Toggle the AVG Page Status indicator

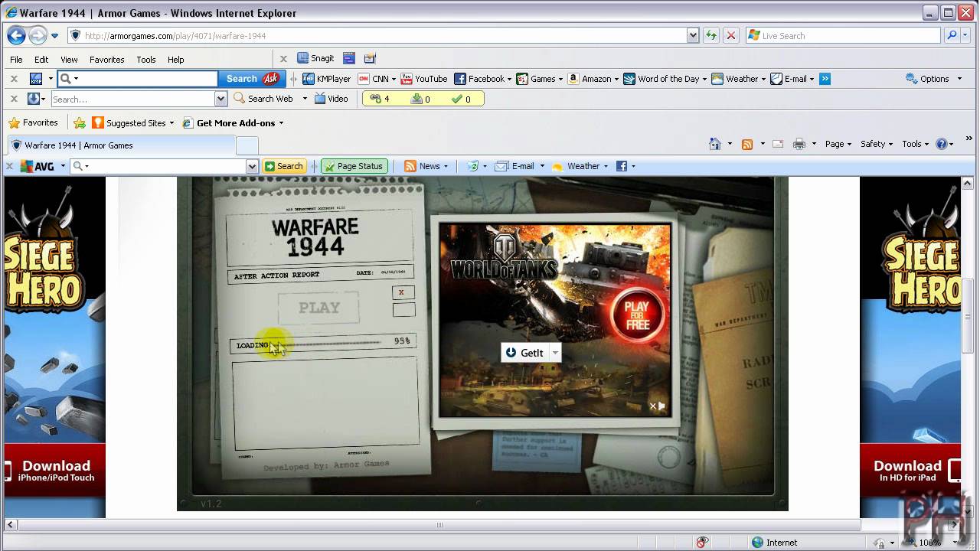tap(354, 166)
